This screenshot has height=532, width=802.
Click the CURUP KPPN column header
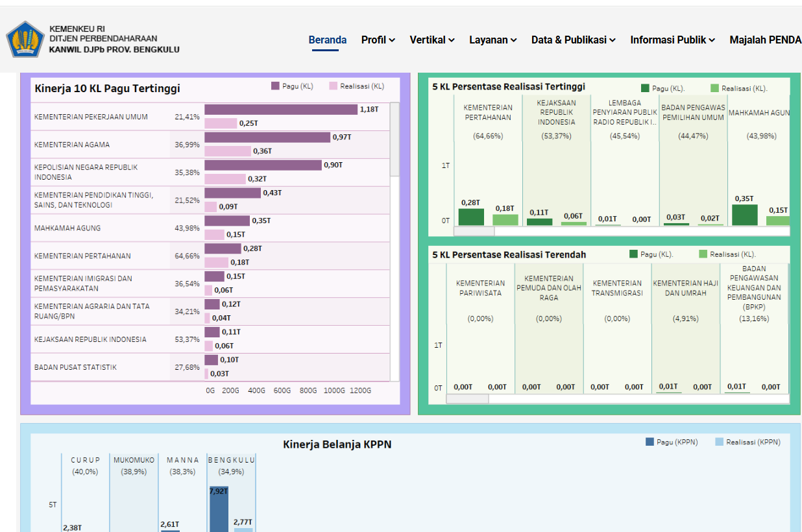[86, 460]
